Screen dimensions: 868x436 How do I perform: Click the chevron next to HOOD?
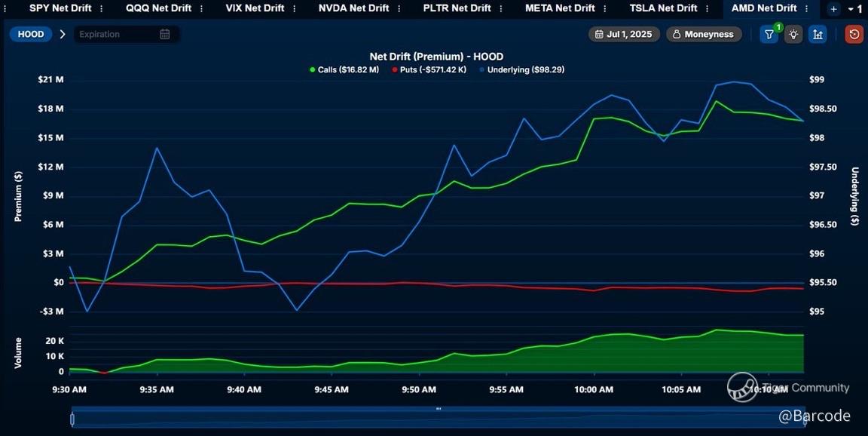click(x=63, y=35)
